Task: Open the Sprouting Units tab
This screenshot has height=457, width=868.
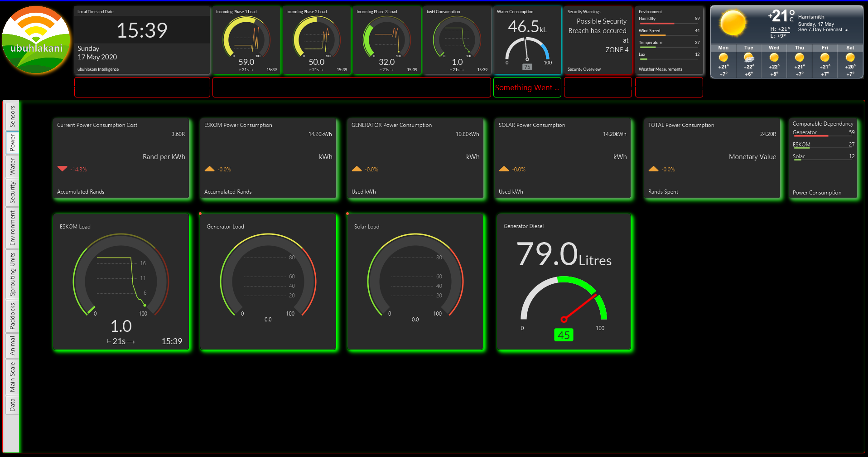Action: [12, 273]
